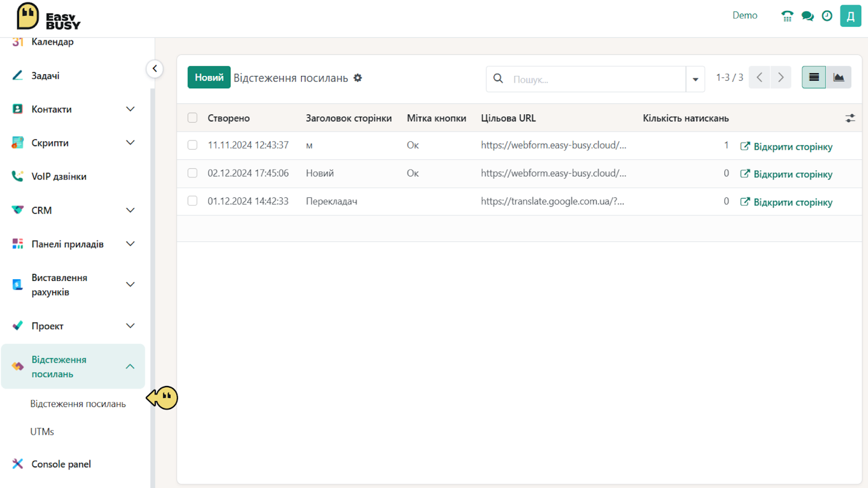Click the Виставлення рахунків sidebar icon
The height and width of the screenshot is (488, 868).
18,285
